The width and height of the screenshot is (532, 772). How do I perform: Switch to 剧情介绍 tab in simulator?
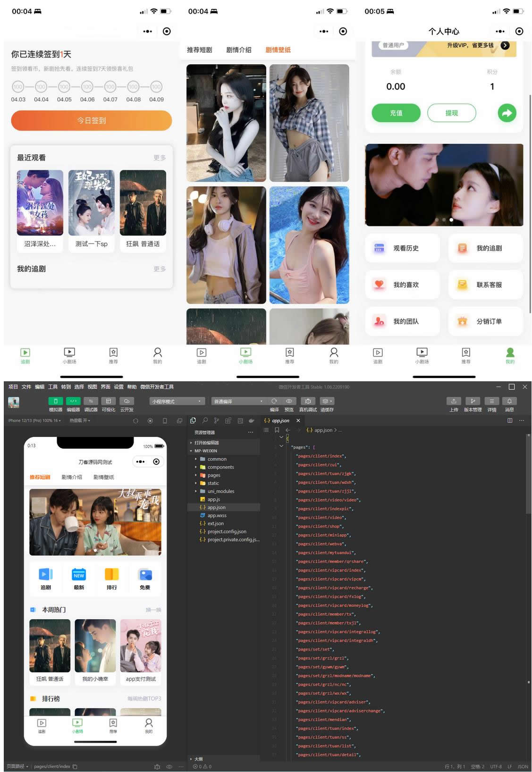tap(72, 477)
